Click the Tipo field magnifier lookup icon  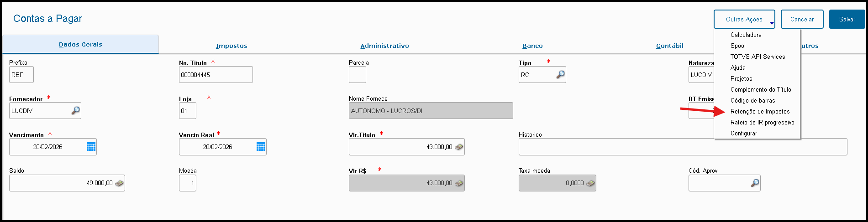(x=560, y=75)
